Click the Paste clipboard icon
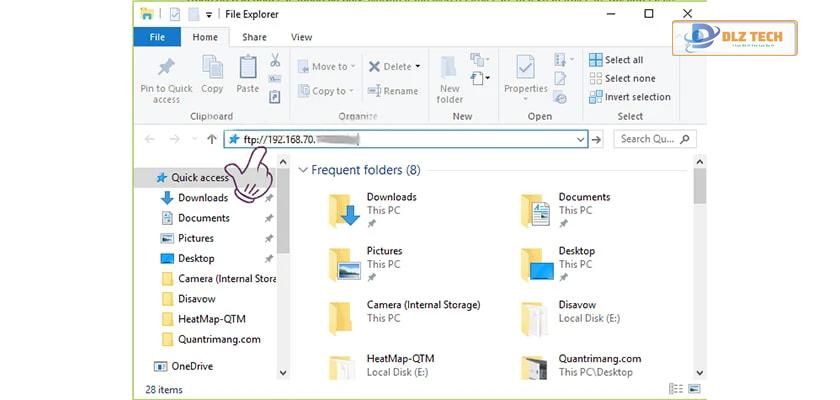Screen dimensions: 840x400 248,67
